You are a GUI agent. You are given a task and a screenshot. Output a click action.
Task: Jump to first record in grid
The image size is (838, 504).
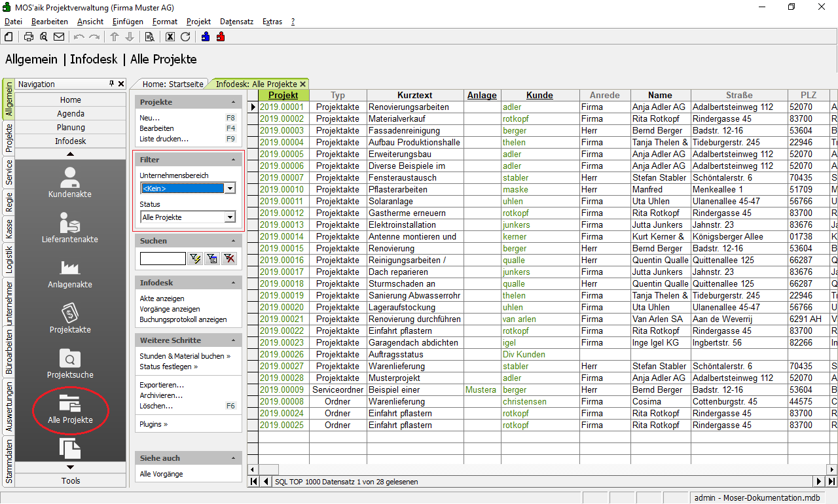point(253,481)
